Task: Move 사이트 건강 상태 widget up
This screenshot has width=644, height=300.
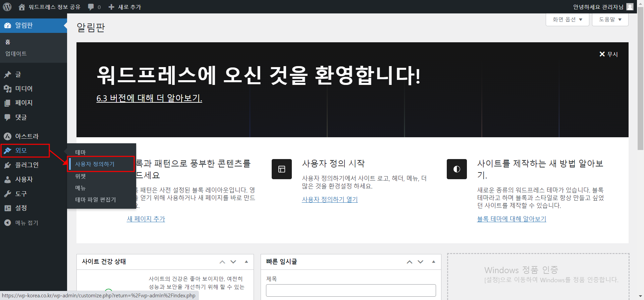Action: [222, 262]
